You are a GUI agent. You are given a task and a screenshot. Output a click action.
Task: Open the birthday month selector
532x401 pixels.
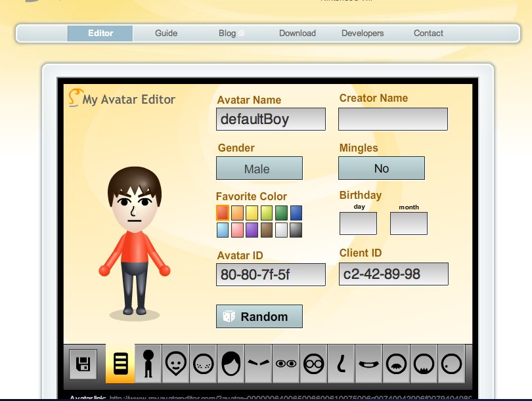[x=409, y=223]
